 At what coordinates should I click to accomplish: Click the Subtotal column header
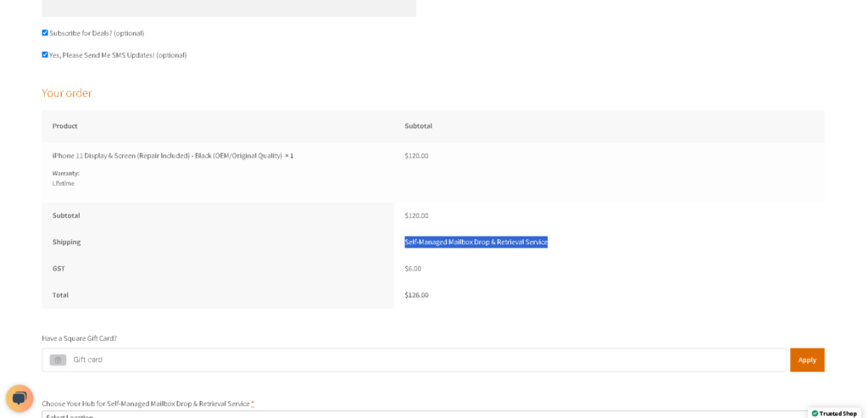point(419,126)
